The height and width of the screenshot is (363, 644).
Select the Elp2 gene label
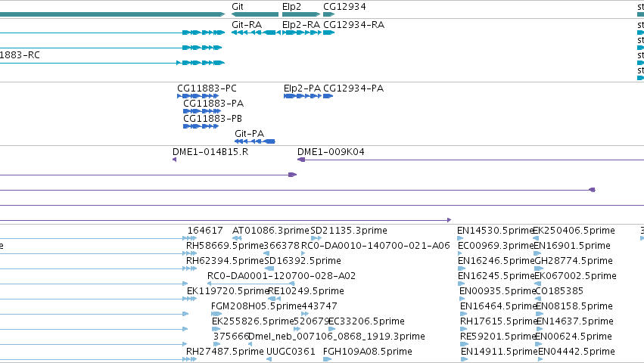(291, 7)
